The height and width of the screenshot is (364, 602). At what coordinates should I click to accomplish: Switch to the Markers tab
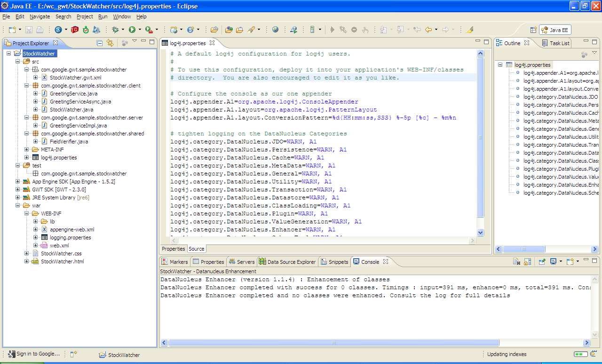[x=174, y=262]
